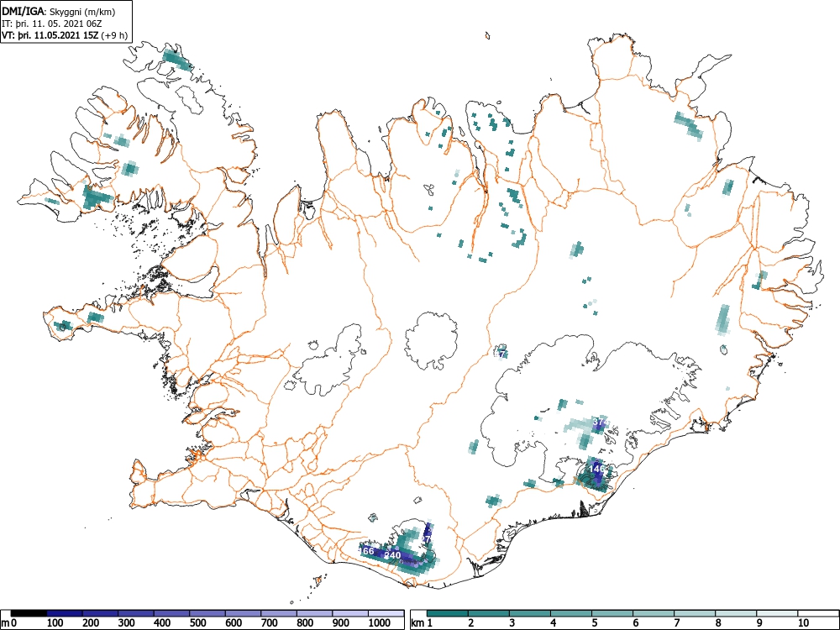The height and width of the screenshot is (630, 840).
Task: Click the black 0–100 m legend swatch
Action: coord(29,613)
